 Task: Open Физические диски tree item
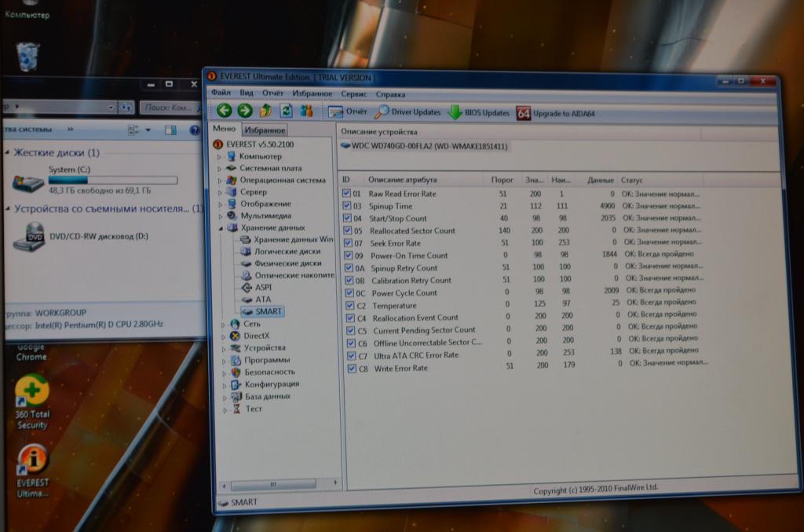click(x=282, y=263)
